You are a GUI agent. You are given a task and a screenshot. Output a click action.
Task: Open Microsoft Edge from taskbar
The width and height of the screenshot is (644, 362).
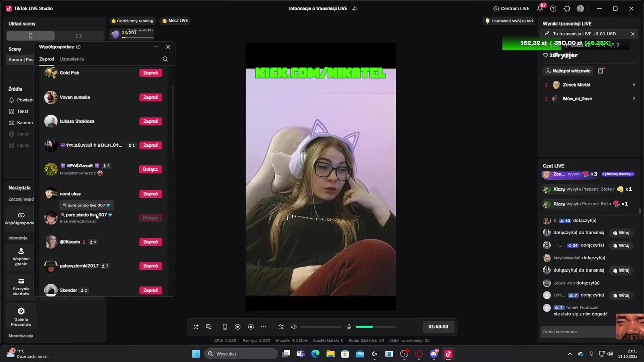pos(315,354)
